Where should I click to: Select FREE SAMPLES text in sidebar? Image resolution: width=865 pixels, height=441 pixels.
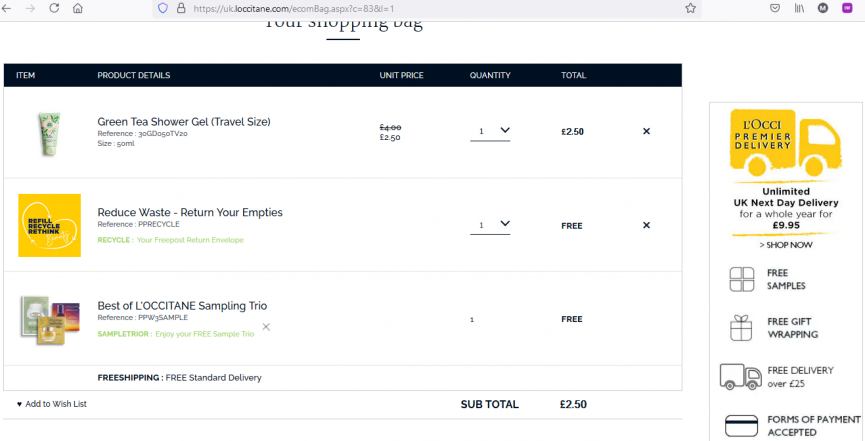click(x=786, y=279)
